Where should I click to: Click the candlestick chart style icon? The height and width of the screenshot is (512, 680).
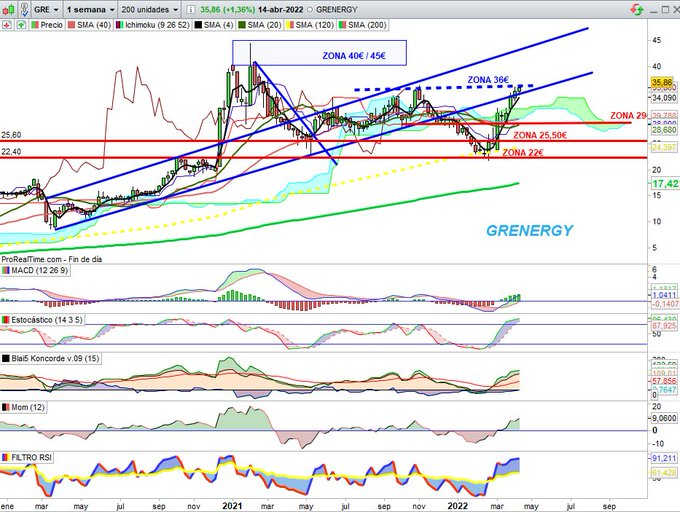pyautogui.click(x=9, y=9)
